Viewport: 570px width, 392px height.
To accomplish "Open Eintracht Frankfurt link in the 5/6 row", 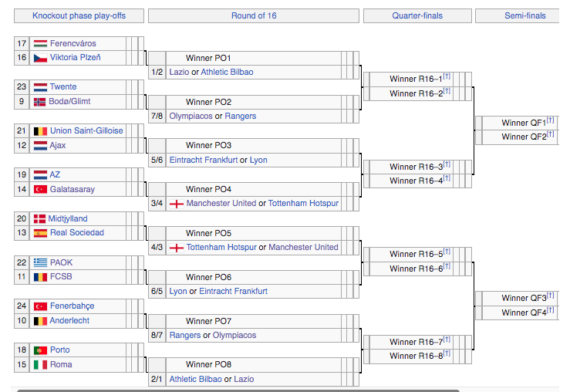I will pyautogui.click(x=204, y=160).
